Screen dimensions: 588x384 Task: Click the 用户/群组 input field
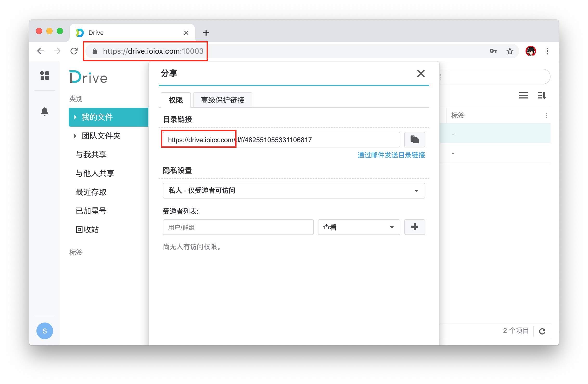click(x=238, y=227)
